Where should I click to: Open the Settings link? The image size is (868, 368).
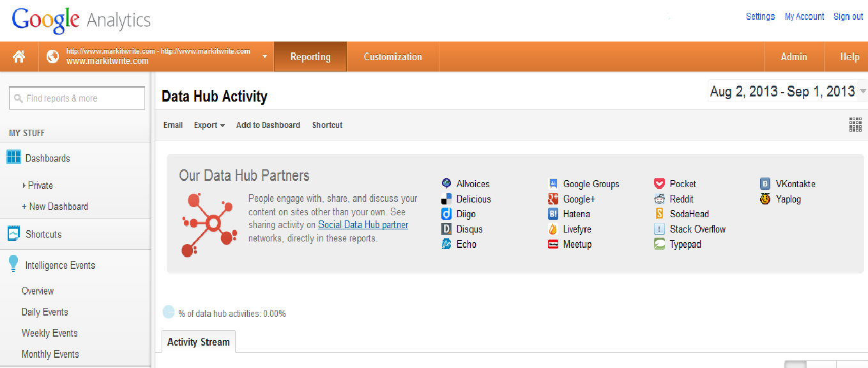[x=760, y=17]
